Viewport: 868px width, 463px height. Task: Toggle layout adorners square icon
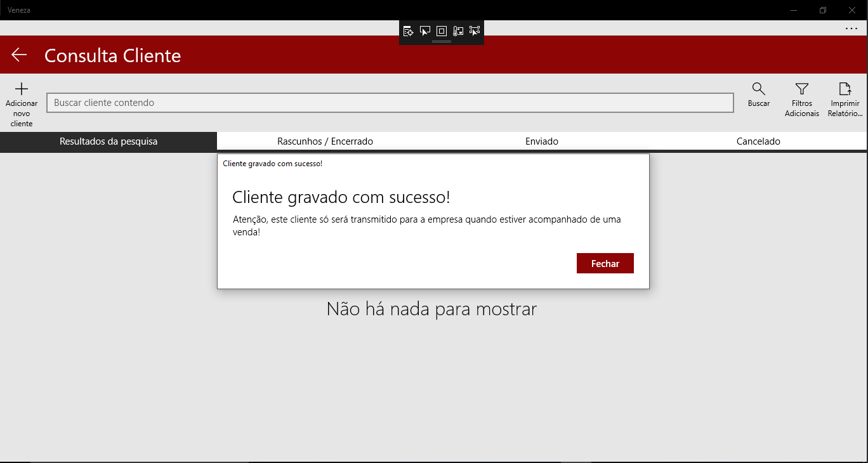pyautogui.click(x=442, y=30)
